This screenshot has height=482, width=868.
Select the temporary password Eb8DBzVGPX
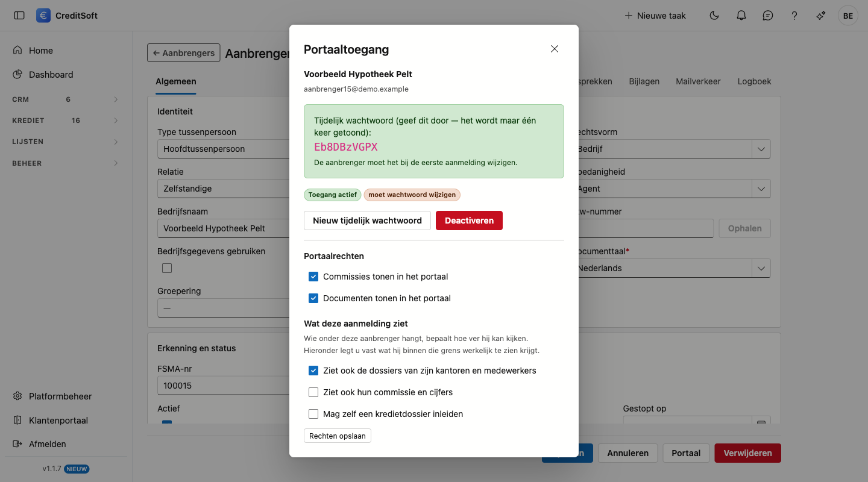346,147
